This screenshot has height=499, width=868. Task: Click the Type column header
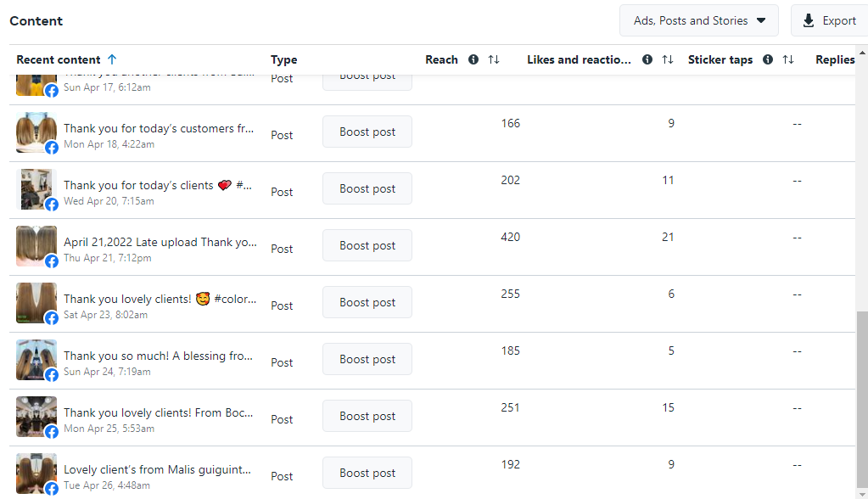(284, 59)
